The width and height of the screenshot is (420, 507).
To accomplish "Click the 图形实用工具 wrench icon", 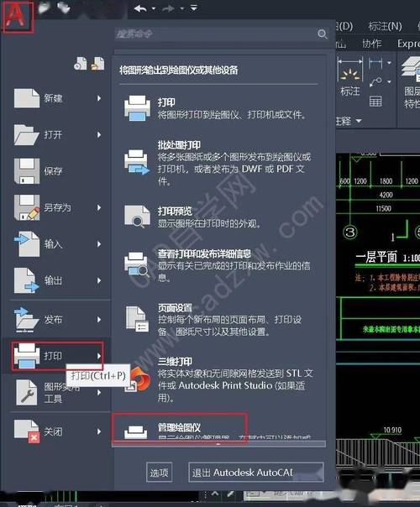I will 27,393.
